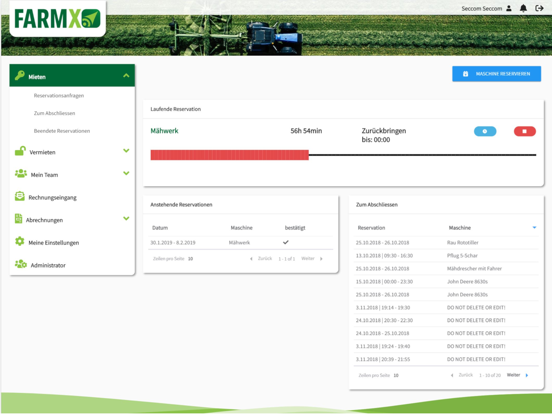Open sort arrow in Maschine column header

coord(534,227)
